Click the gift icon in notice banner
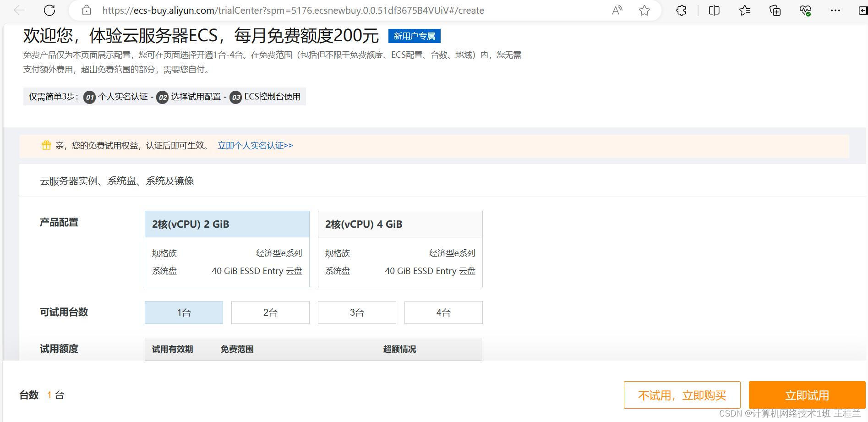868x422 pixels. [x=46, y=145]
